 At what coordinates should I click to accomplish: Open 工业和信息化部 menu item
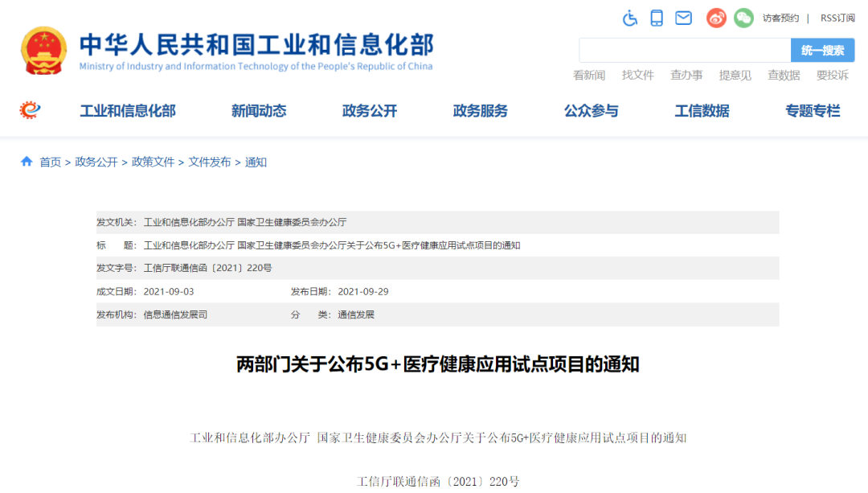pos(128,111)
